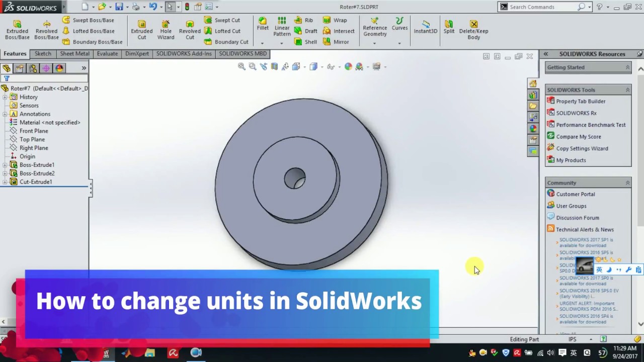Click the Split tool

point(449,27)
